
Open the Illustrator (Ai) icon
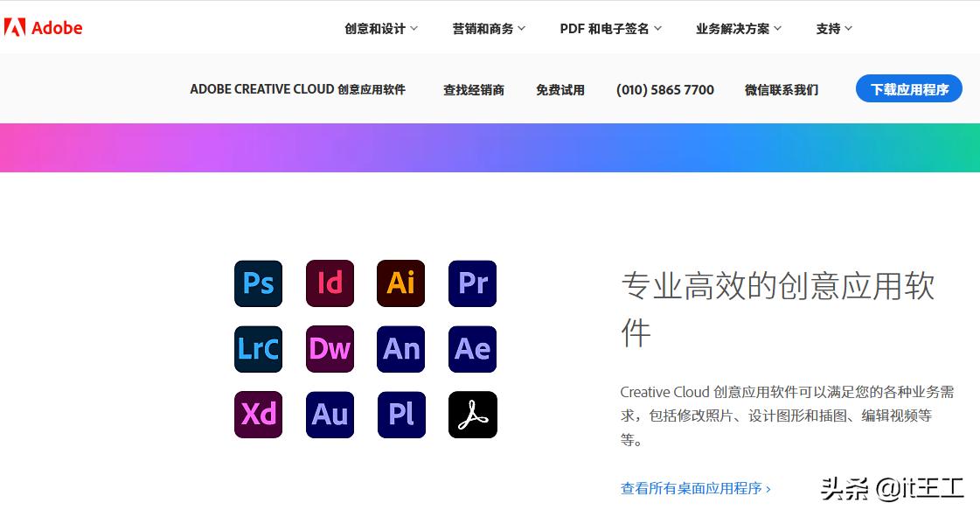point(400,283)
